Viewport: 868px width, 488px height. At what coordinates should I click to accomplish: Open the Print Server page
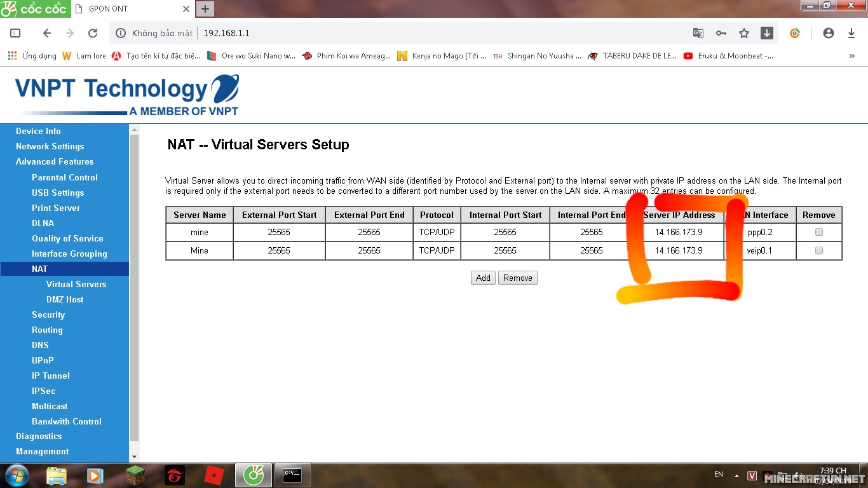[56, 208]
